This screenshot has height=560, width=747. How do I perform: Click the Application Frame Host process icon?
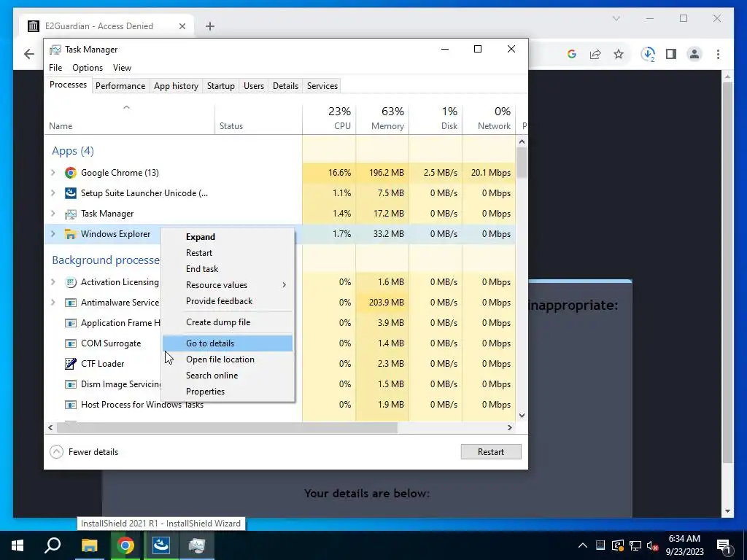coord(71,323)
